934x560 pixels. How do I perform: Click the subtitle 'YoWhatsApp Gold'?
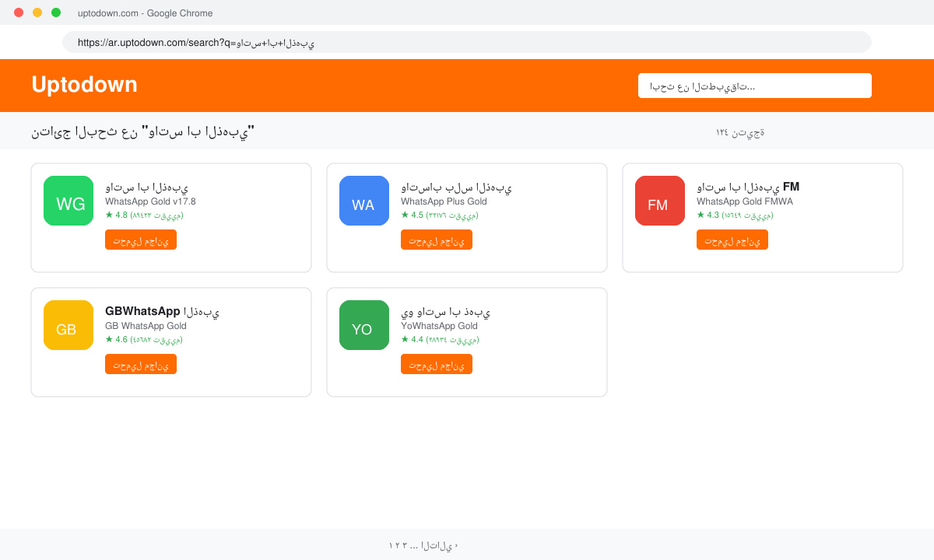(439, 326)
